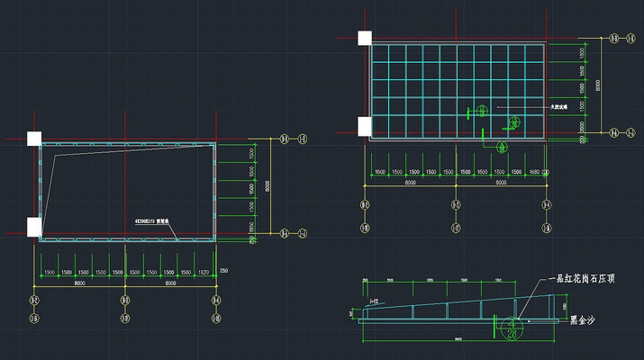Click the left 8000 horizontal dimension, left plan

[79, 283]
